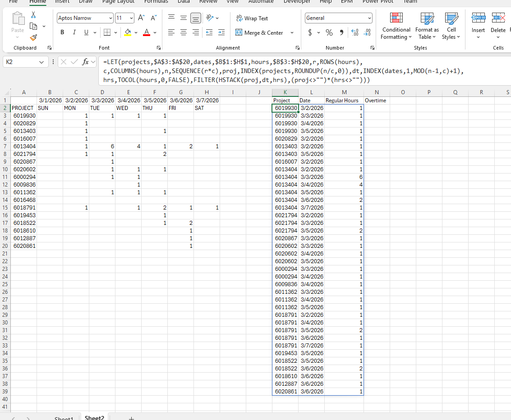Click inside the formula bar text
511x420 pixels.
pos(283,71)
